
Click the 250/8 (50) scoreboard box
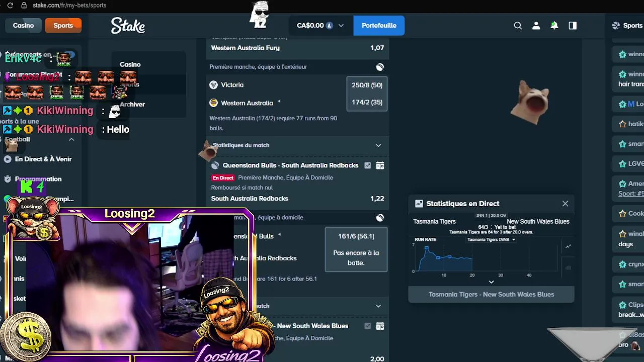(x=367, y=94)
